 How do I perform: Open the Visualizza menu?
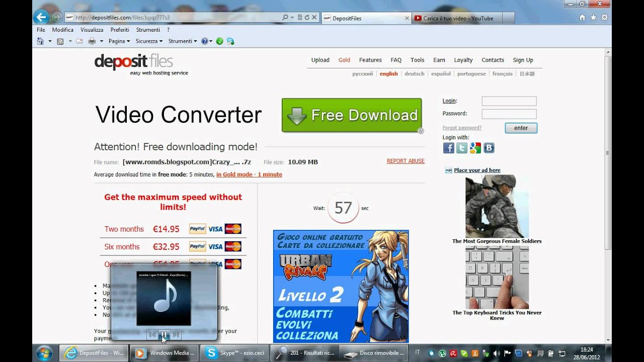click(x=92, y=30)
